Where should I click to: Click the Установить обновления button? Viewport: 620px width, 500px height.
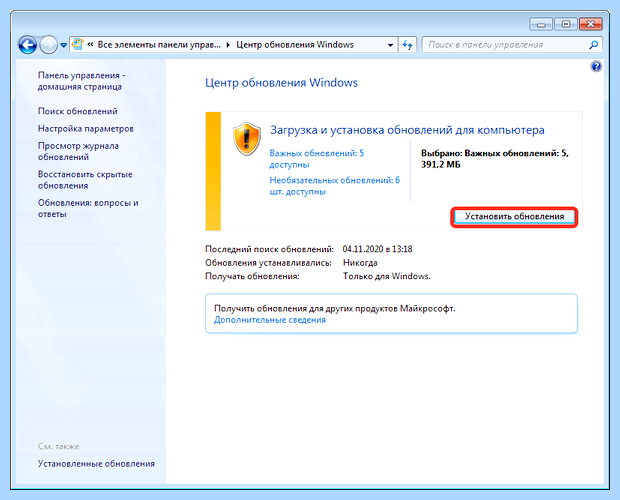514,217
